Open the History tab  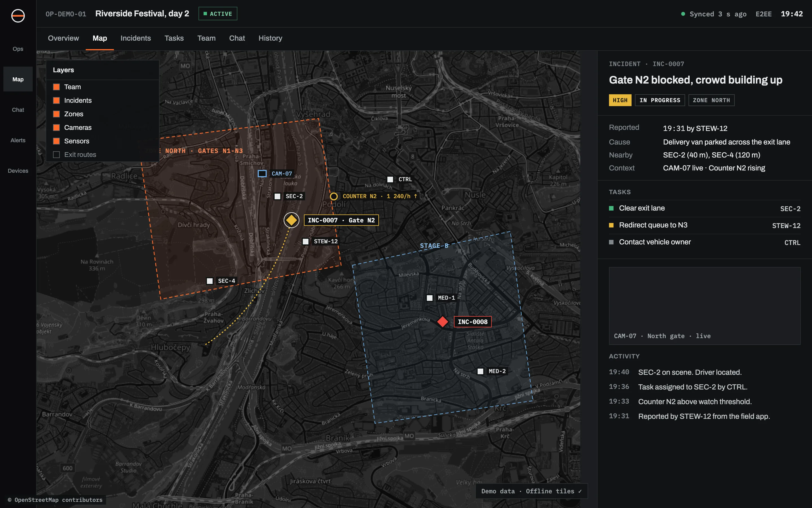coord(270,38)
